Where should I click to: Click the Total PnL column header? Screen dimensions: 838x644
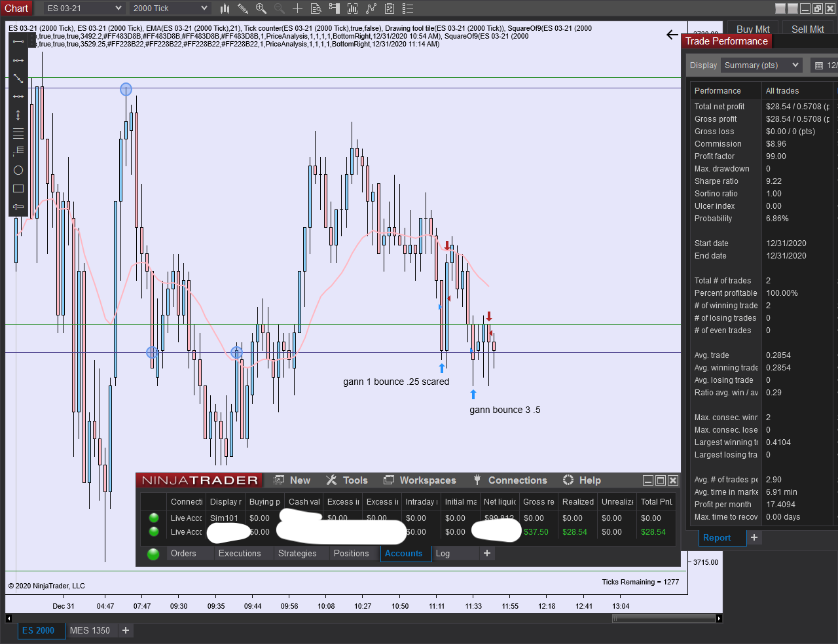tap(657, 502)
